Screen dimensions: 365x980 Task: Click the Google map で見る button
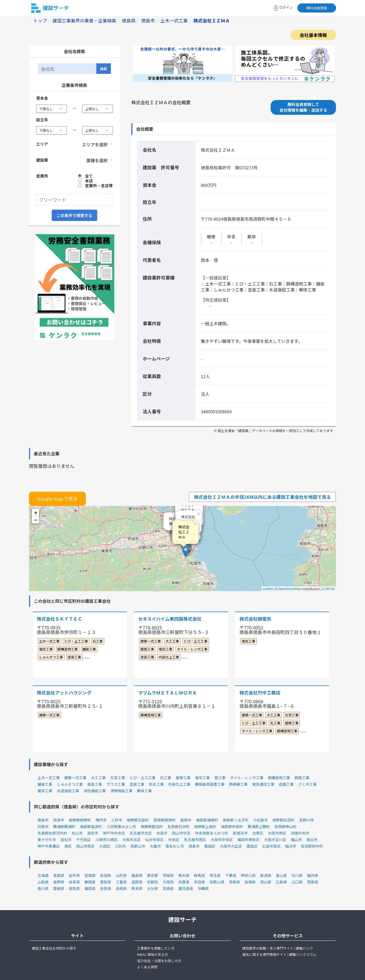point(57,499)
